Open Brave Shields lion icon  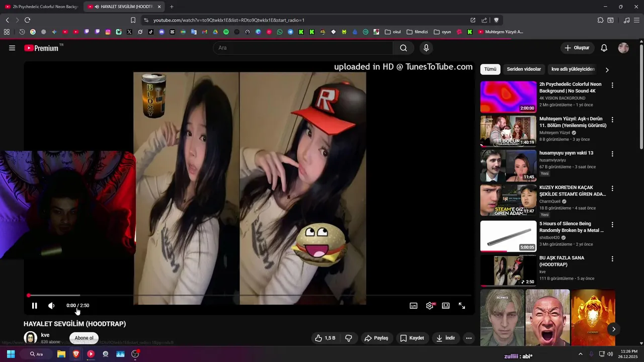point(496,20)
